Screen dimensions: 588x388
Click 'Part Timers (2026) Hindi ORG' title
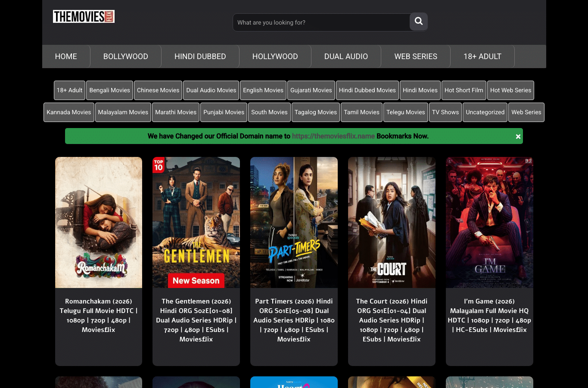pyautogui.click(x=294, y=320)
